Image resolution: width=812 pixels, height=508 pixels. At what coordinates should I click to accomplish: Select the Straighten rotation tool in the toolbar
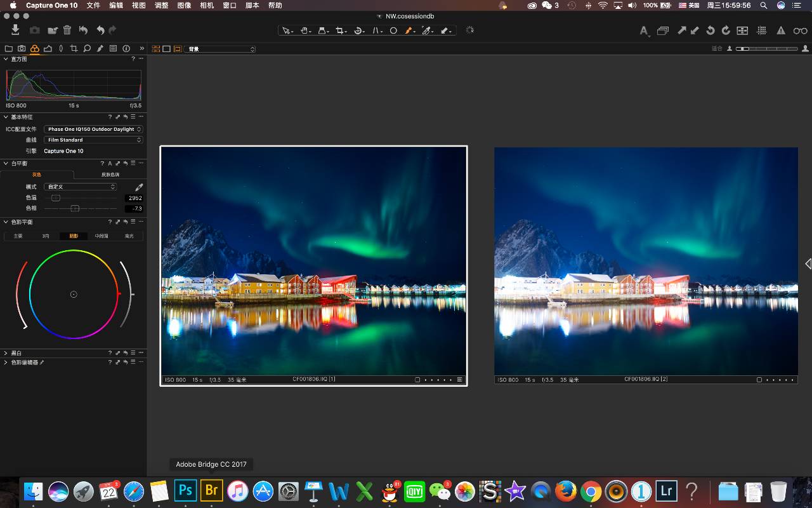coord(360,30)
